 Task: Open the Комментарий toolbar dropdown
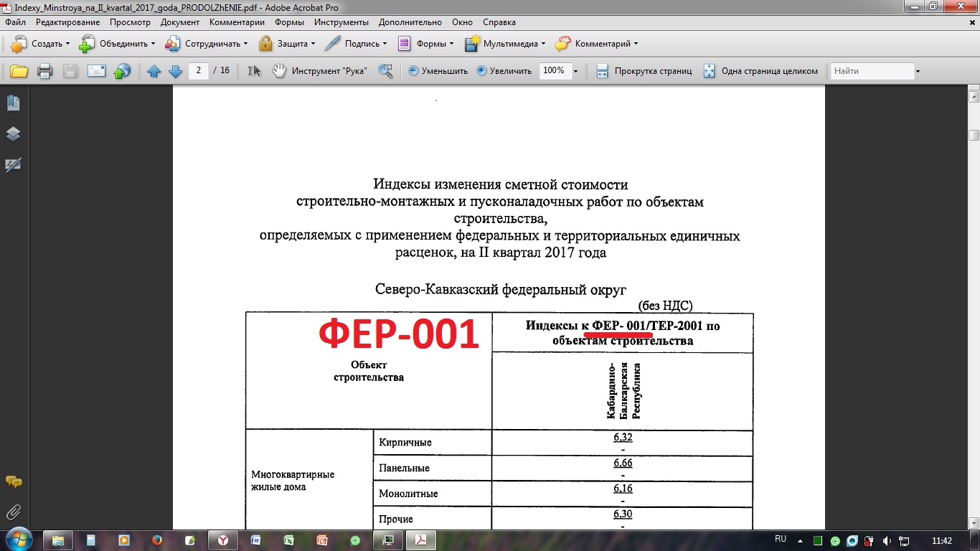point(596,44)
